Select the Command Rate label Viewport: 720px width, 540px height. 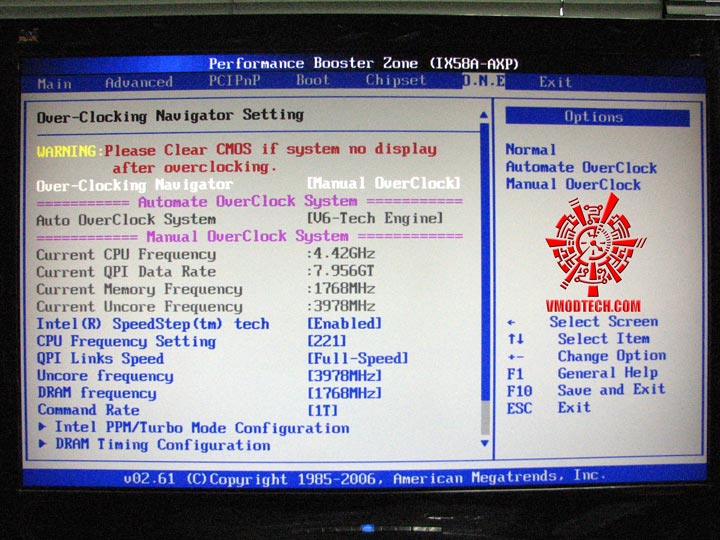click(x=88, y=410)
